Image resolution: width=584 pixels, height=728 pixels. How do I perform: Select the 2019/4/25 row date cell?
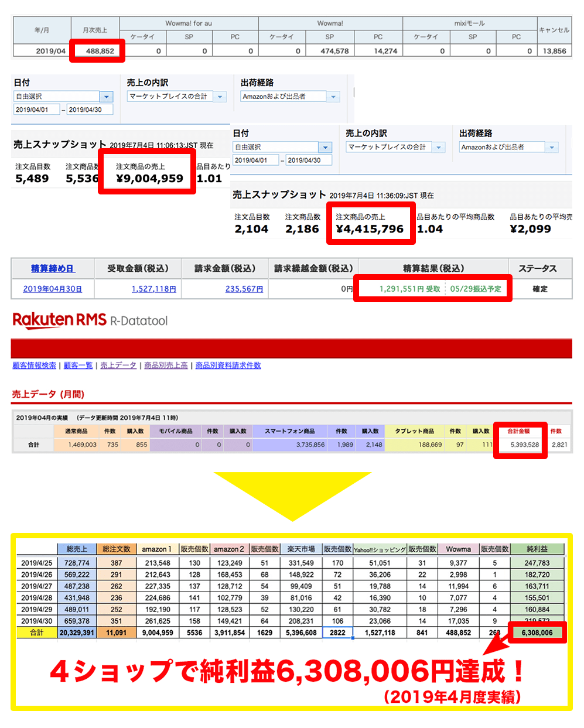[37, 563]
